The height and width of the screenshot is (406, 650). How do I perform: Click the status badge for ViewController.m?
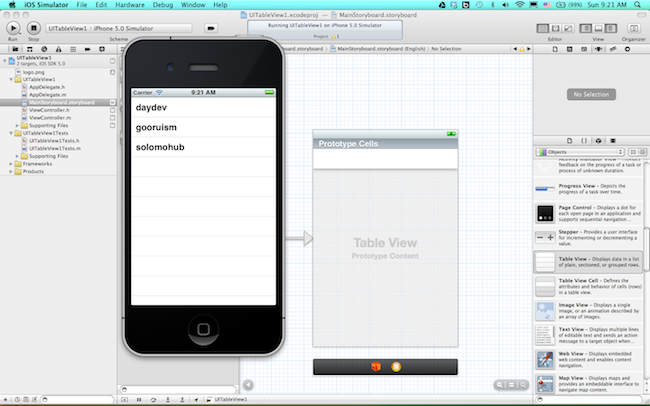[112, 118]
